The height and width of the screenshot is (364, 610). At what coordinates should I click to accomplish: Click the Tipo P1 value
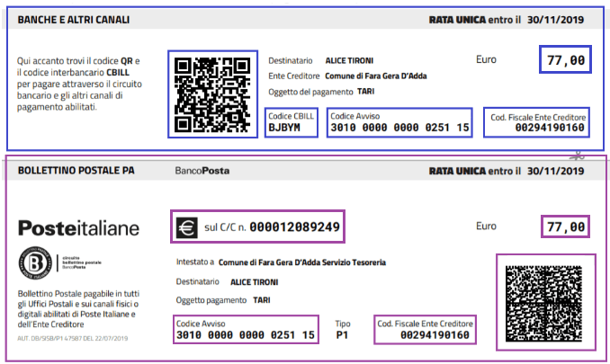click(342, 335)
